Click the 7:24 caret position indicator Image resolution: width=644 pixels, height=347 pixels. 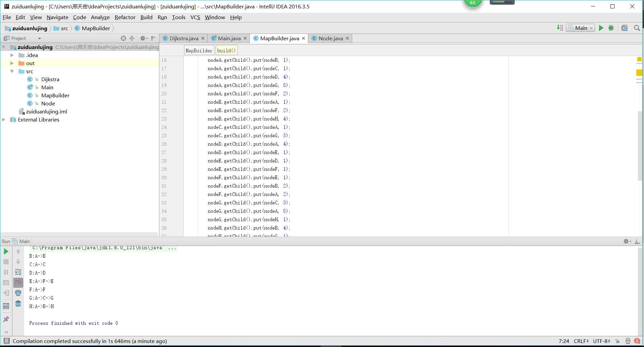point(564,341)
